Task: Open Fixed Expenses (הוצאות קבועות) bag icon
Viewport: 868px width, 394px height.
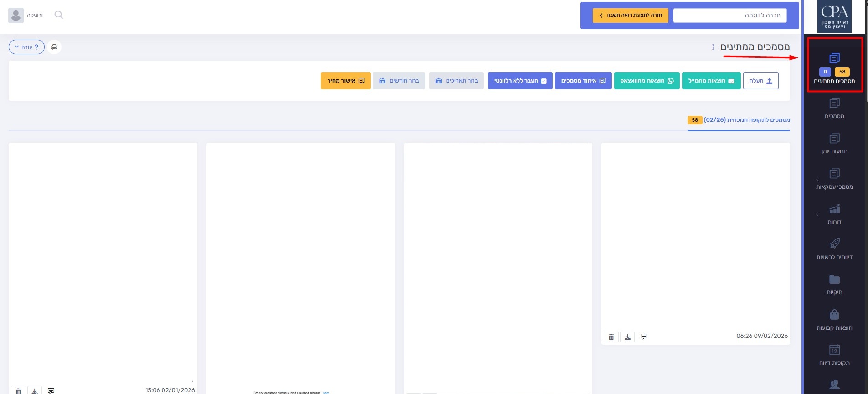Action: click(834, 315)
